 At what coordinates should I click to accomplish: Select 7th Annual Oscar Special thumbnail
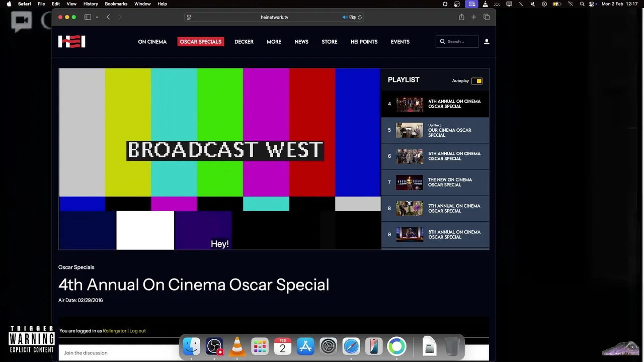(x=410, y=209)
